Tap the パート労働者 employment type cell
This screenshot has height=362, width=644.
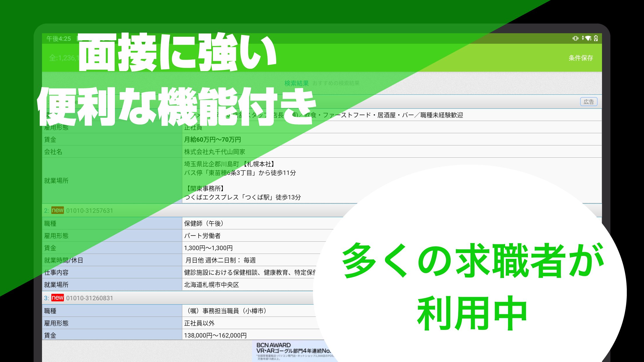coord(202,236)
